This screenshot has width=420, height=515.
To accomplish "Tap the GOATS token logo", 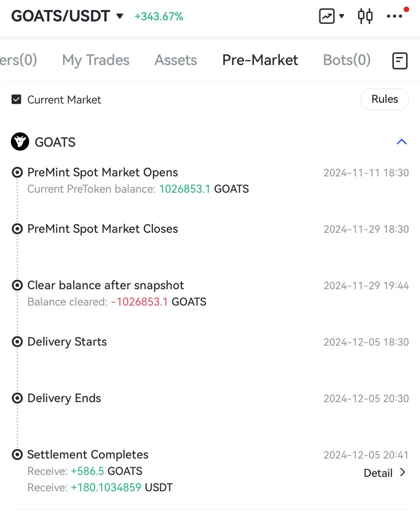I will point(20,142).
